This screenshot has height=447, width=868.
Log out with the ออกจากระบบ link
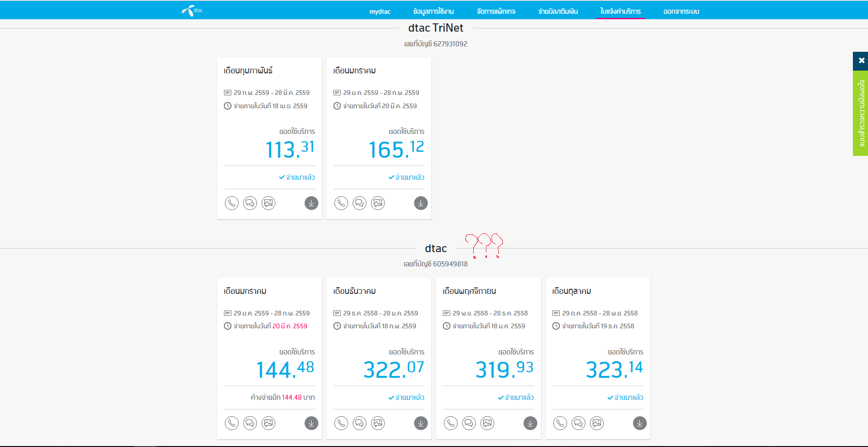click(x=681, y=11)
